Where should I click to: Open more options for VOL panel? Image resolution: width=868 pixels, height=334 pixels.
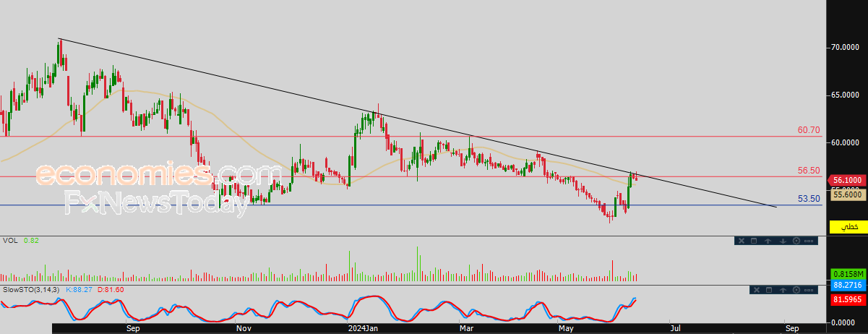click(x=809, y=241)
